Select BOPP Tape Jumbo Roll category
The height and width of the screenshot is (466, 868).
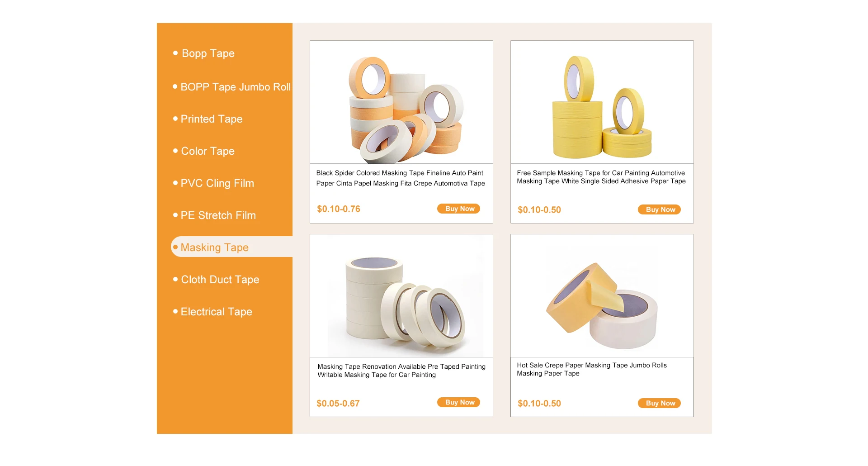232,87
